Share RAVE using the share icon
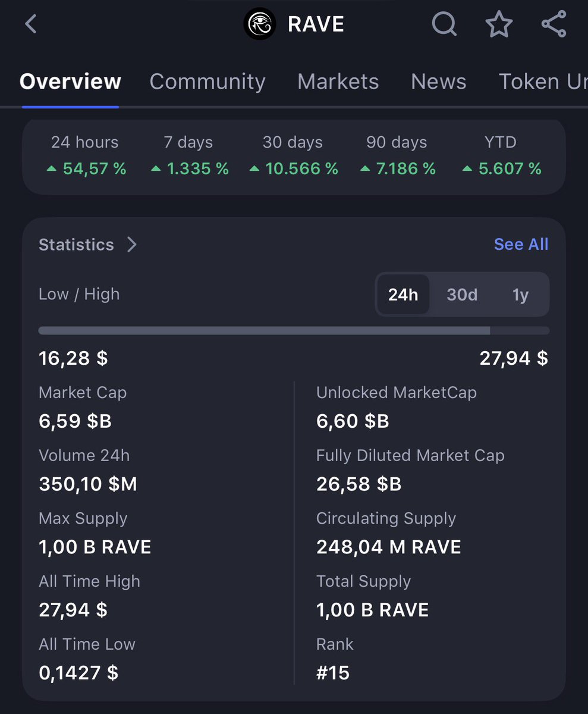 [x=554, y=24]
